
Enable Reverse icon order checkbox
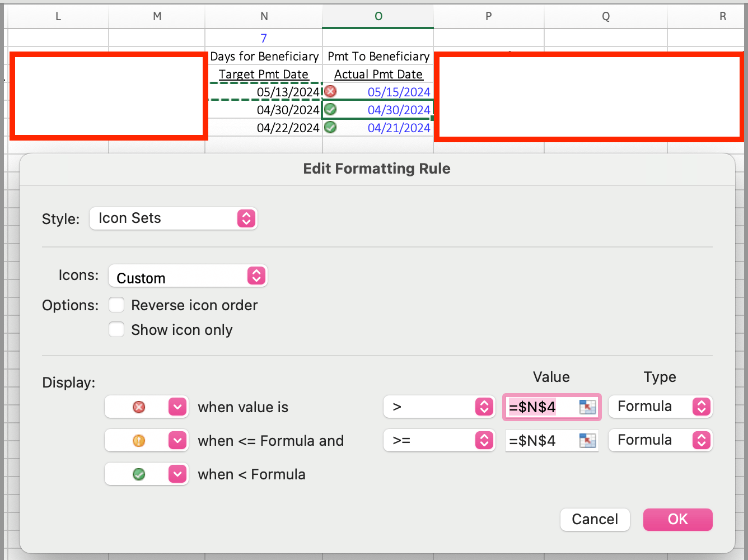[x=116, y=305]
